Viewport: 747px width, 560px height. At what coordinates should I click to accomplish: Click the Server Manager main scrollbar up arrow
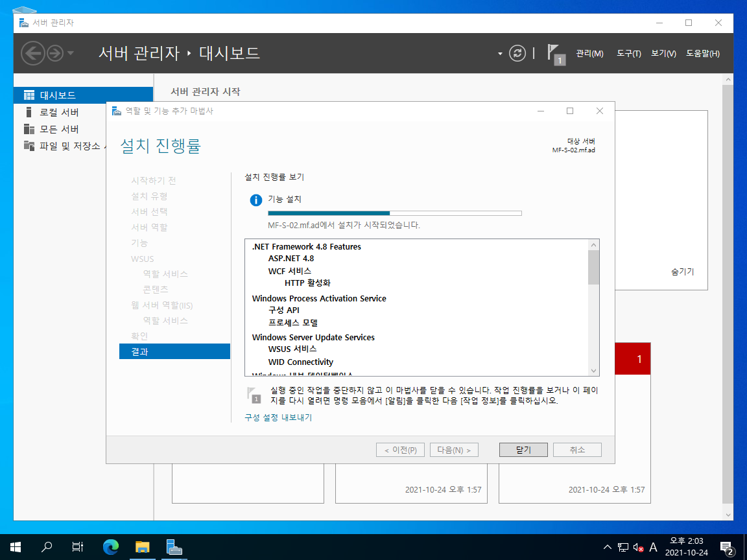[728, 80]
